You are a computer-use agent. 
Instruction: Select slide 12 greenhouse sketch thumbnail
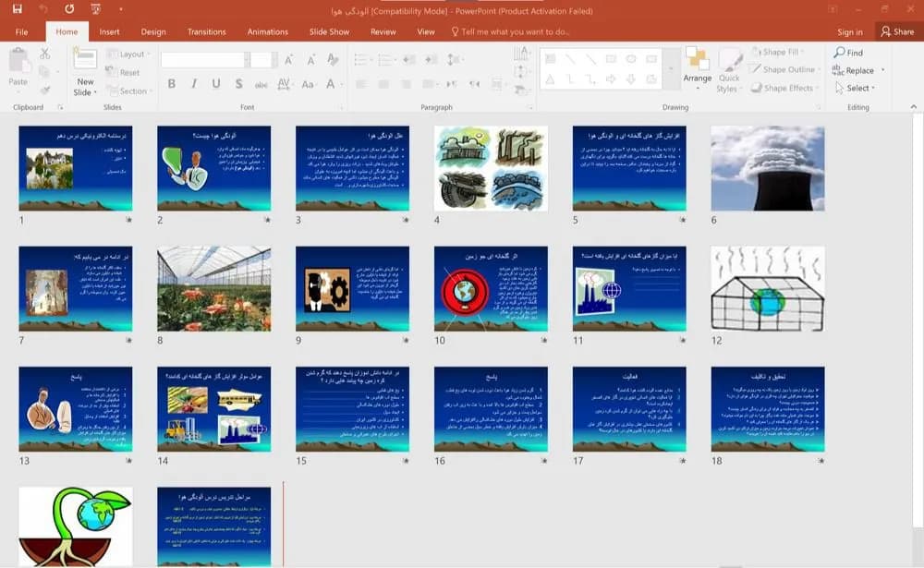[767, 289]
